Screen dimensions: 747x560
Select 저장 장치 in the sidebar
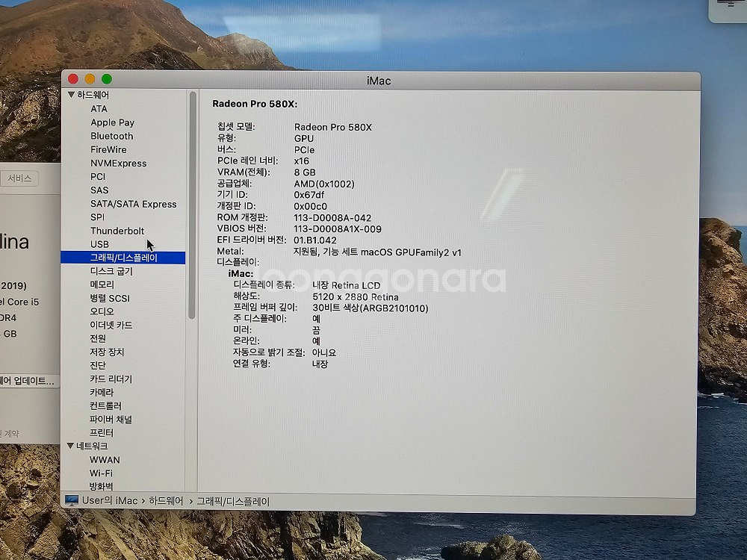(x=107, y=352)
